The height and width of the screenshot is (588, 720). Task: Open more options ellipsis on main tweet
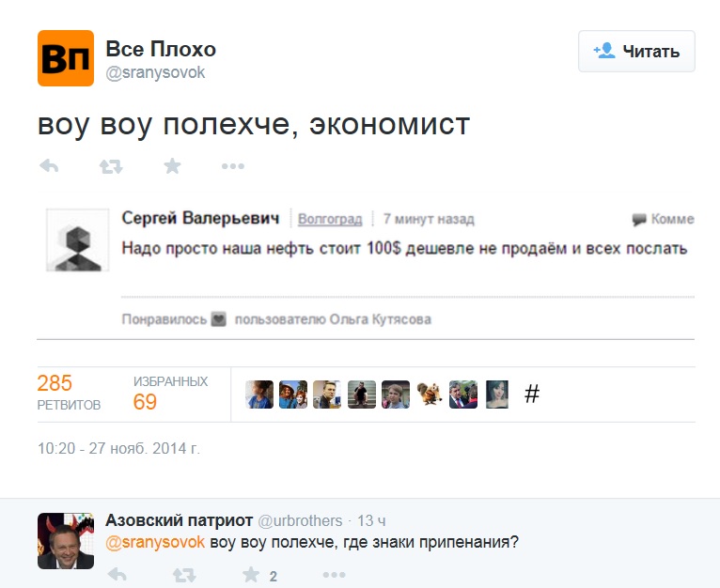point(232,167)
